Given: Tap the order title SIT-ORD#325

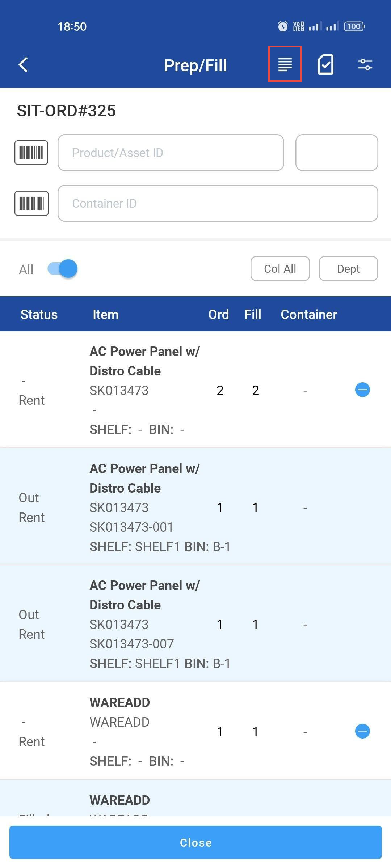Looking at the screenshot, I should [x=66, y=111].
